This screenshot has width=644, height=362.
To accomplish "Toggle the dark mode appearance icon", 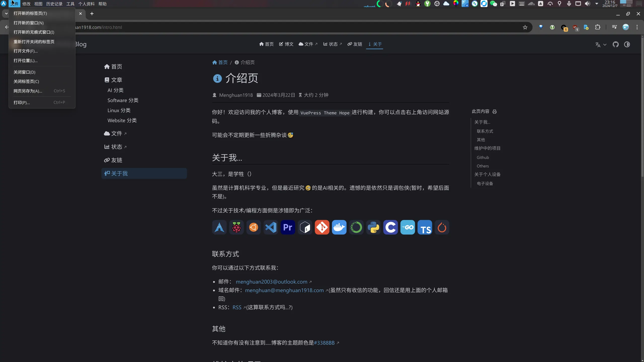I will coord(627,44).
